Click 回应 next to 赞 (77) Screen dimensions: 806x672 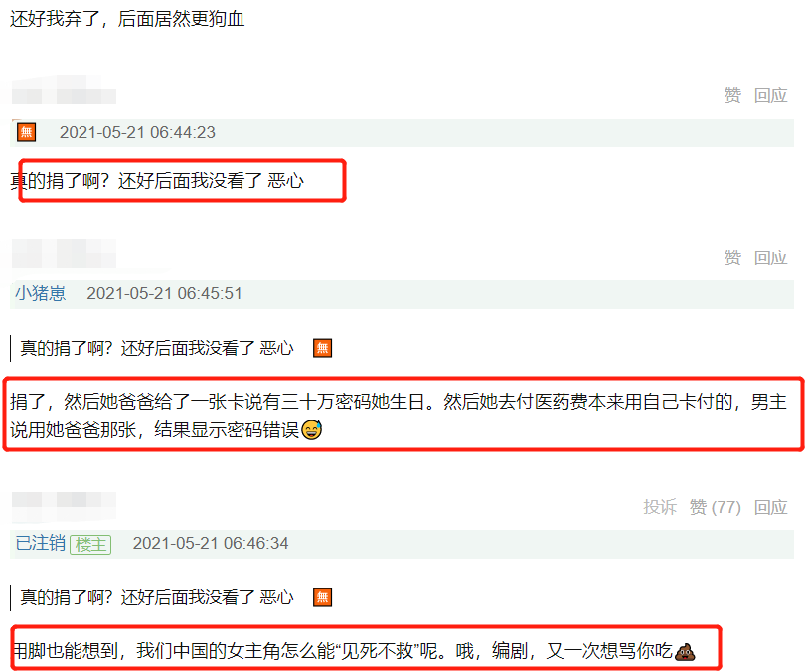point(770,507)
